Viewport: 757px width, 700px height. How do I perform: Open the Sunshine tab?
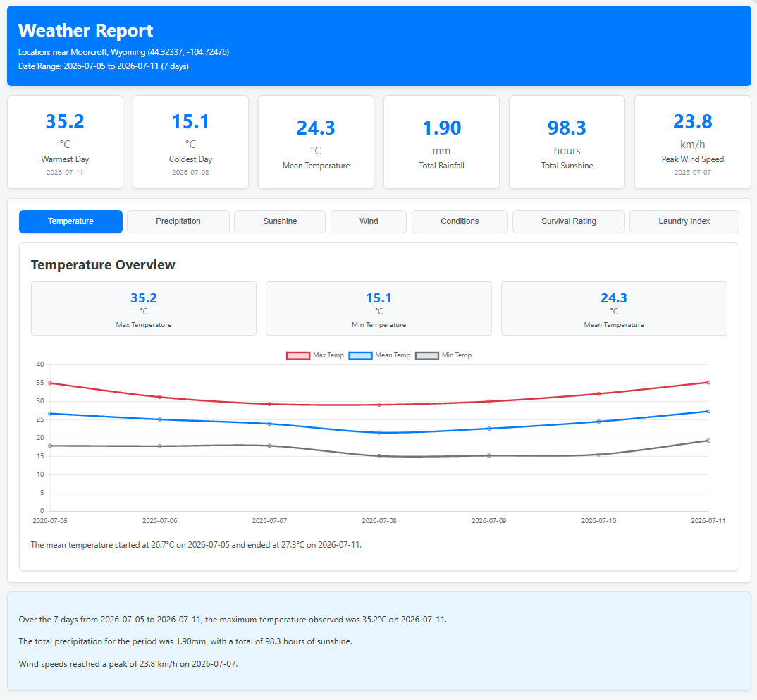280,221
